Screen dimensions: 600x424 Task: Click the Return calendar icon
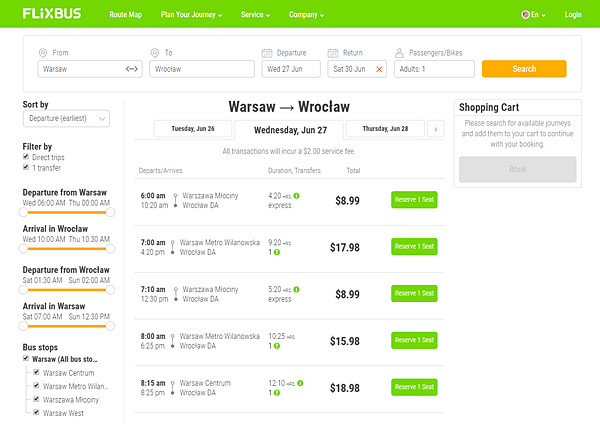[333, 53]
